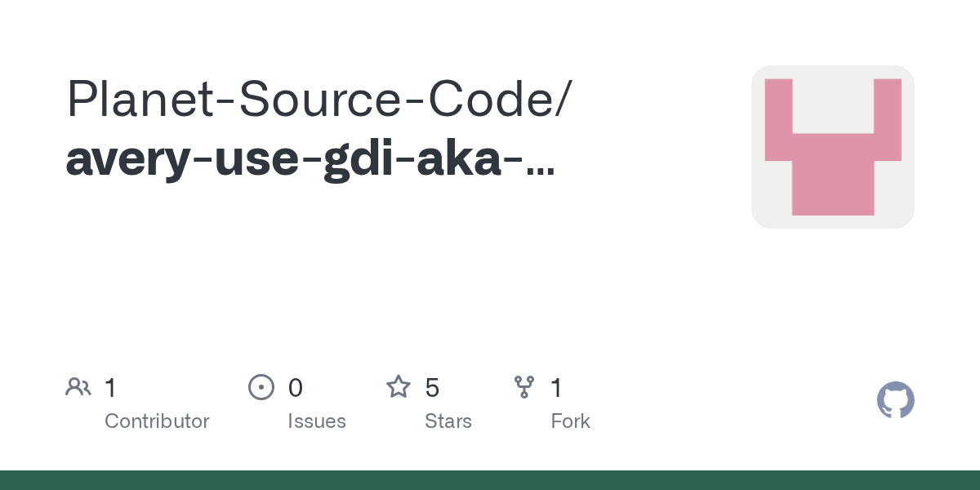This screenshot has width=980, height=490.
Task: Click the slash after Planet-Source-Code
Action: tap(563, 100)
